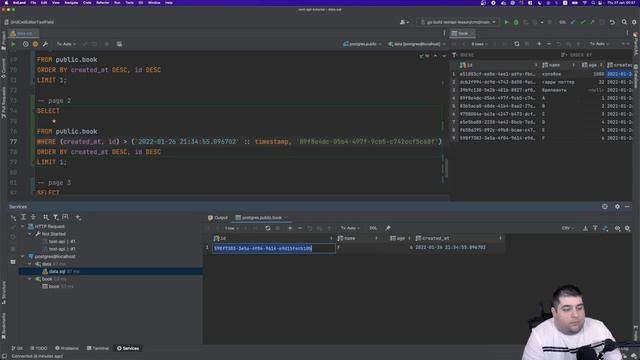Open the go build run configuration dropdown

click(x=458, y=22)
